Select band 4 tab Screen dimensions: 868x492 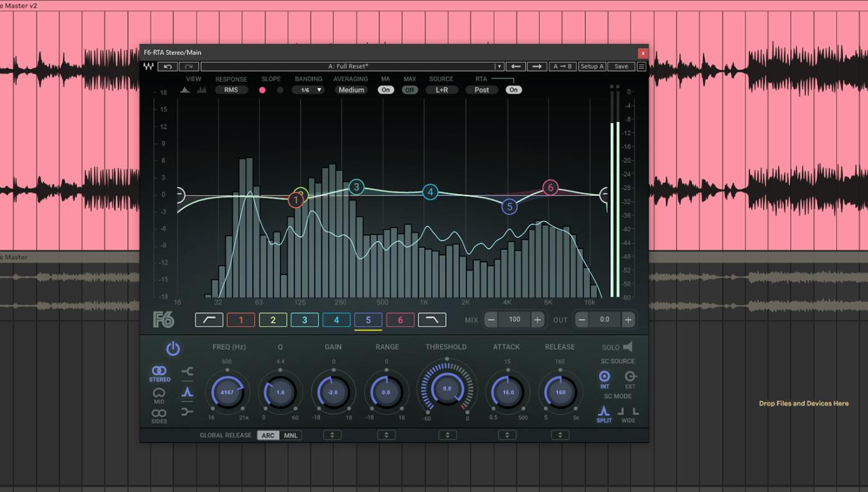336,320
